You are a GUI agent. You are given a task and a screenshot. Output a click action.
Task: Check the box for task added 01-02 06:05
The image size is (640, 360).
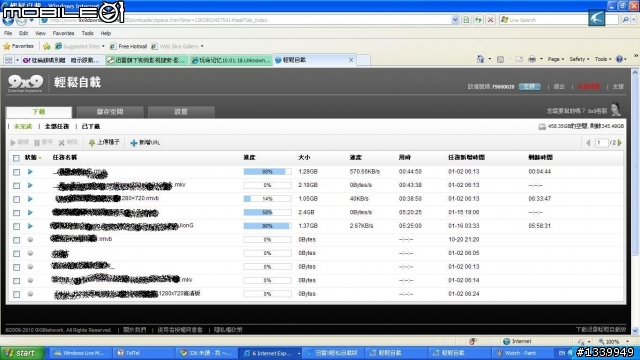tap(16, 253)
